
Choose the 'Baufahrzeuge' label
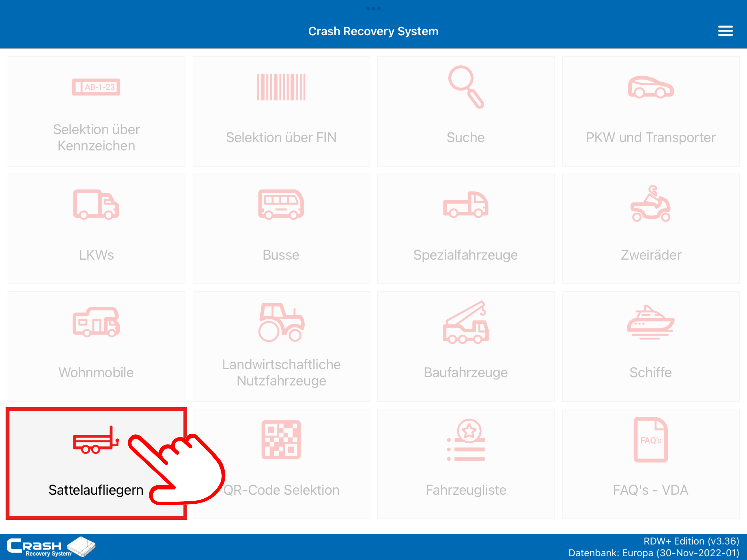[466, 373]
